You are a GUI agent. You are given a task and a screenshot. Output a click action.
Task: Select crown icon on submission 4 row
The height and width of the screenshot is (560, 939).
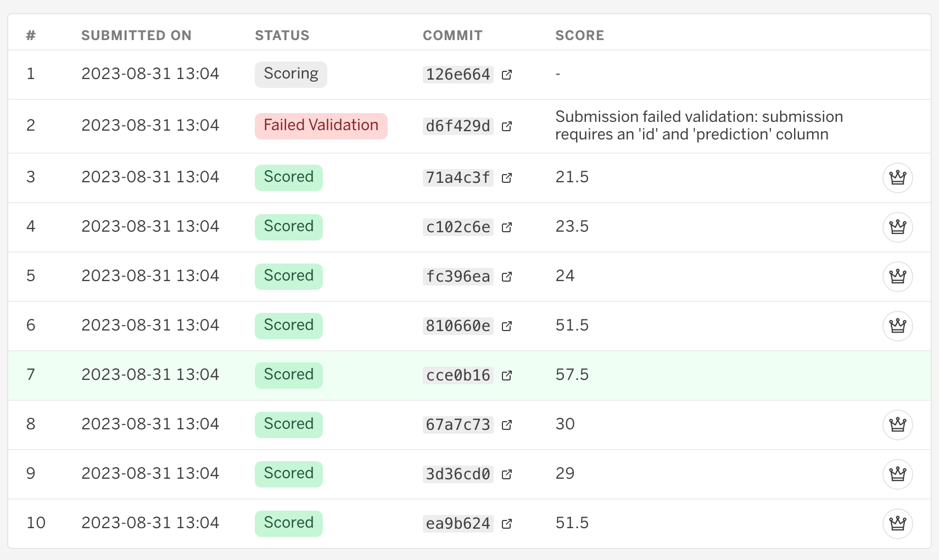897,227
